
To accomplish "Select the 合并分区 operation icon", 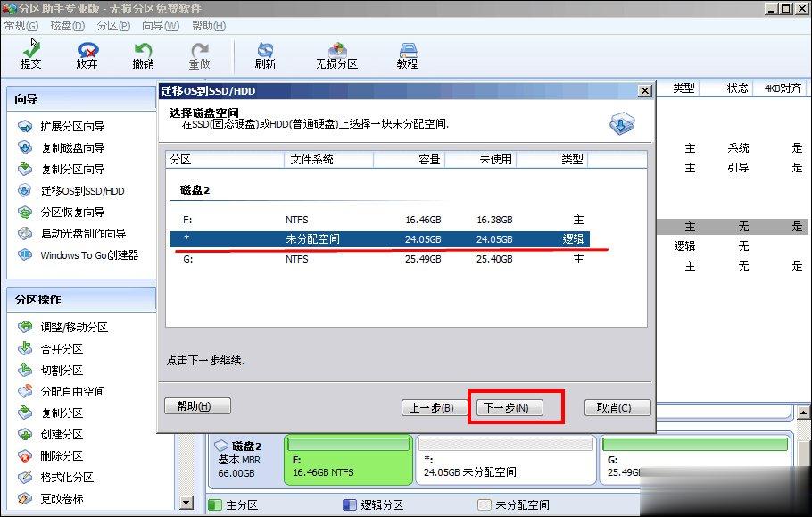I will 25,348.
